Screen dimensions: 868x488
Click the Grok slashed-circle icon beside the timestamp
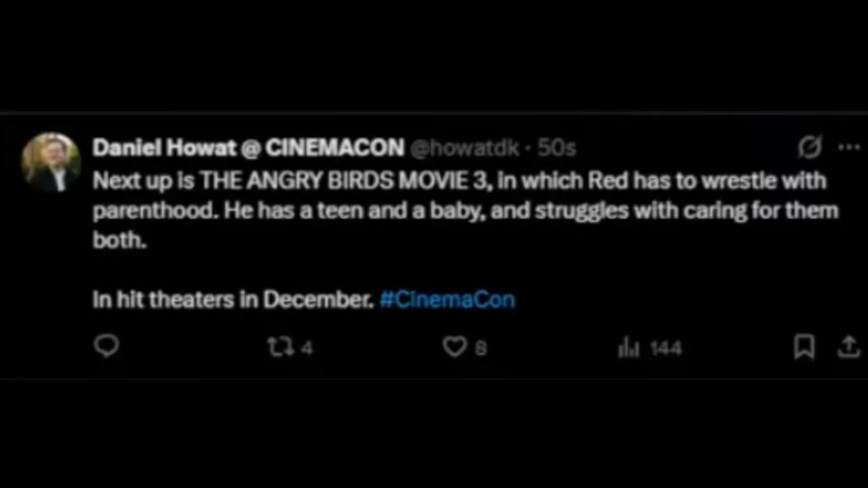tap(810, 148)
